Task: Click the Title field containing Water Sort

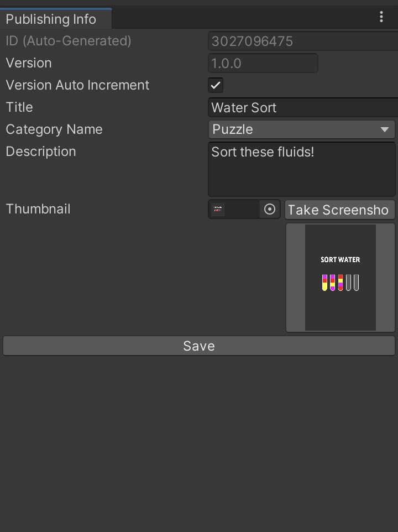Action: 303,107
